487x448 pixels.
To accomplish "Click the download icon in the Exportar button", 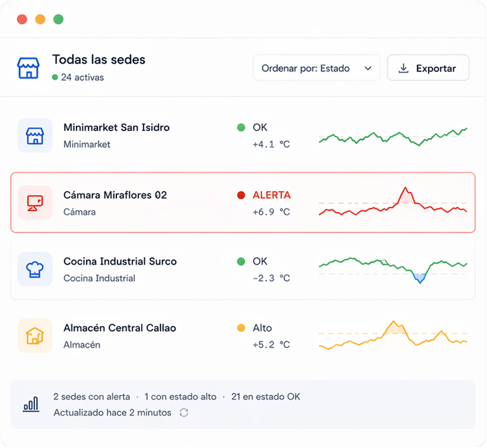I will tap(404, 68).
